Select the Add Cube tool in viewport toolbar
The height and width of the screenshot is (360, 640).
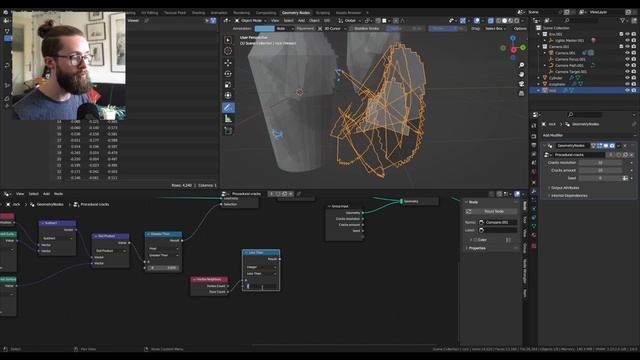[x=228, y=131]
